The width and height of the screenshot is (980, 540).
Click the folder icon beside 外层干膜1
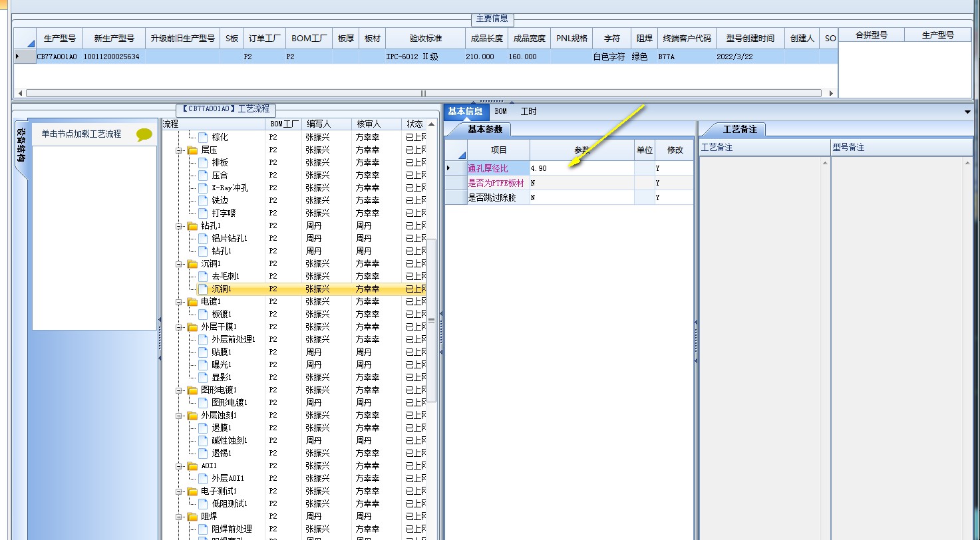tap(192, 327)
